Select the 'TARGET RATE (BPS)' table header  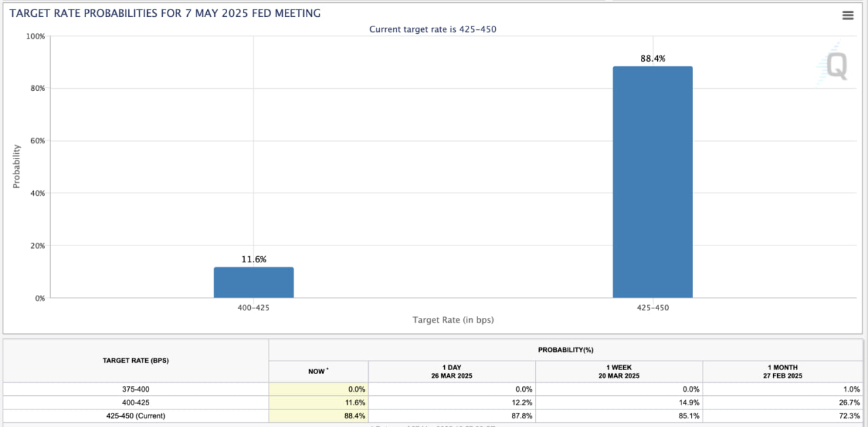[136, 361]
